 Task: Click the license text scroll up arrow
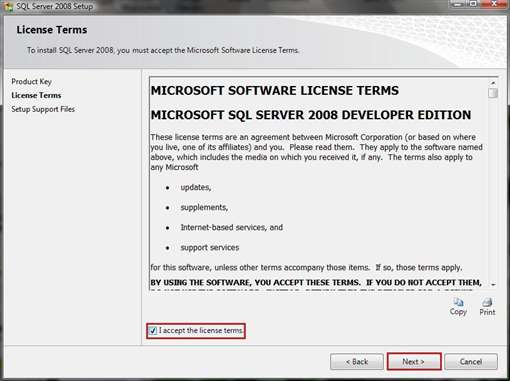(x=493, y=82)
